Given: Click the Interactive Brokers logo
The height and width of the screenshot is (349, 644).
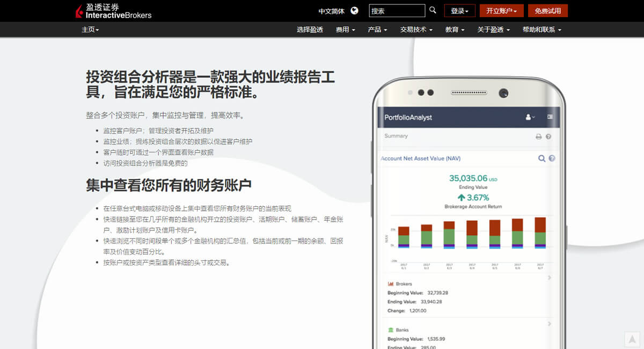Looking at the screenshot, I should click(x=113, y=11).
